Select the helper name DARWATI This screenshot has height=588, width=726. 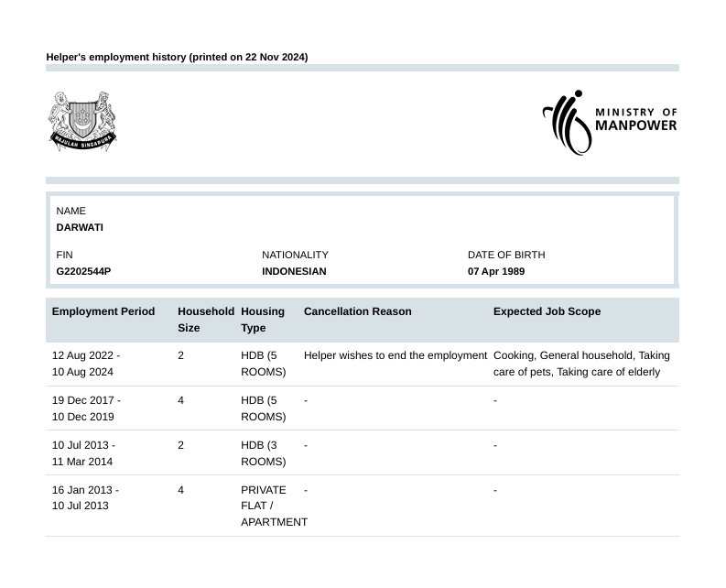[80, 227]
